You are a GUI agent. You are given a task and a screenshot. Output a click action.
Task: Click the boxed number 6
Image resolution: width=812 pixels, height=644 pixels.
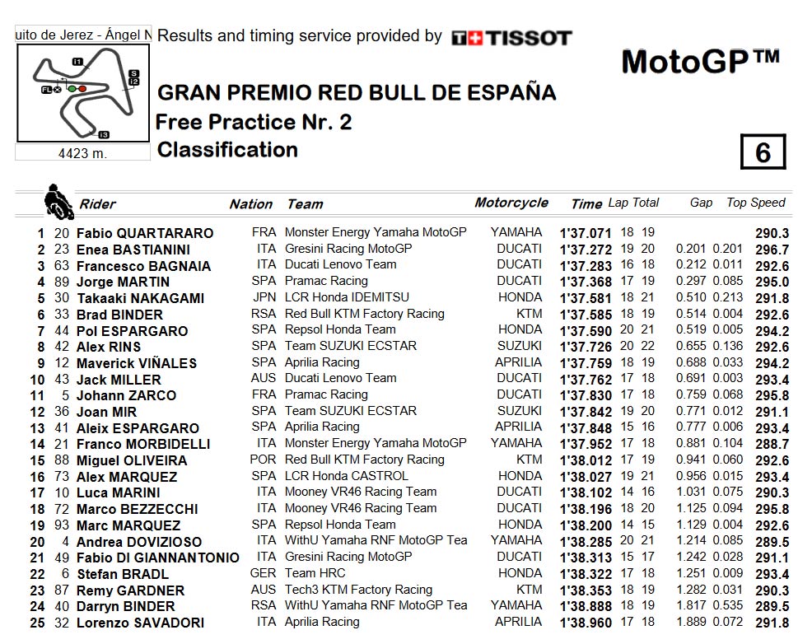tap(763, 152)
